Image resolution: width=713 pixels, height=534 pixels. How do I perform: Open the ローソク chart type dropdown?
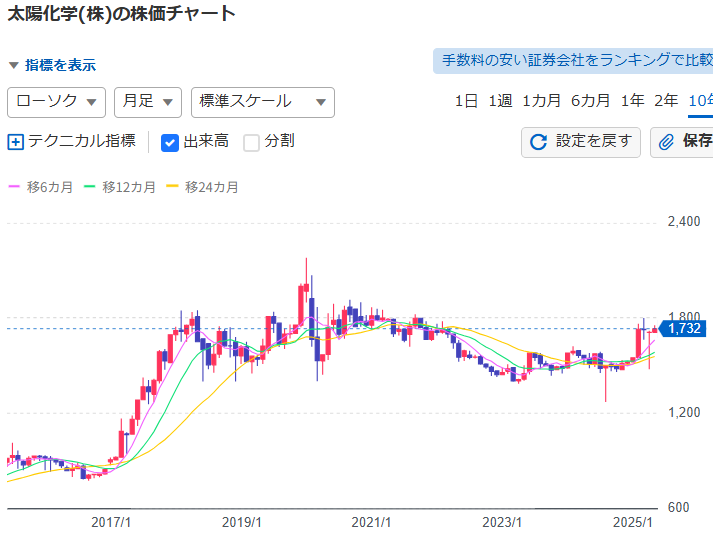(x=56, y=102)
